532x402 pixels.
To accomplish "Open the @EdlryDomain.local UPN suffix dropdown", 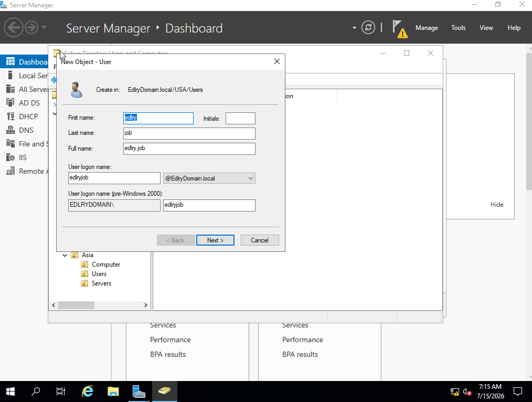I will point(209,178).
